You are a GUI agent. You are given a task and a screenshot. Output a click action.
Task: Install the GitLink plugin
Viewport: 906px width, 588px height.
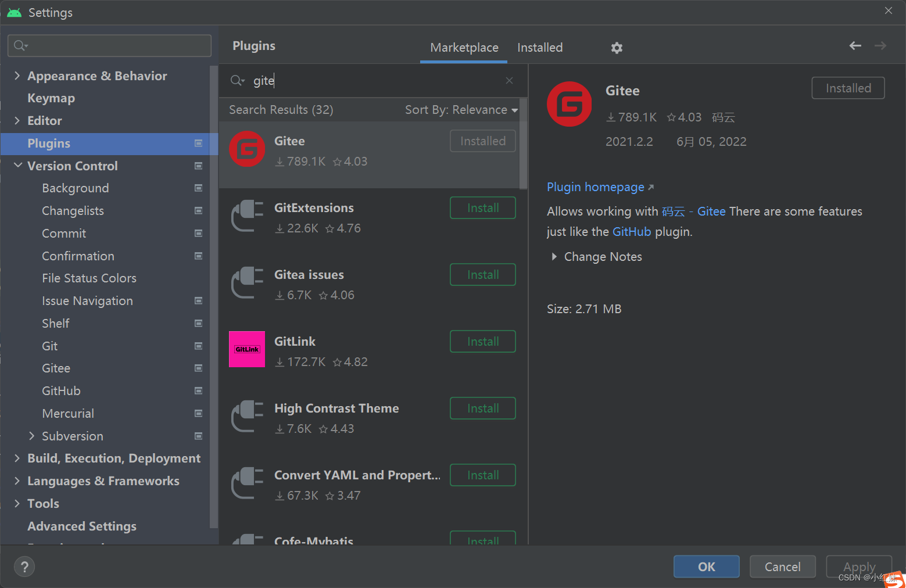[483, 342]
